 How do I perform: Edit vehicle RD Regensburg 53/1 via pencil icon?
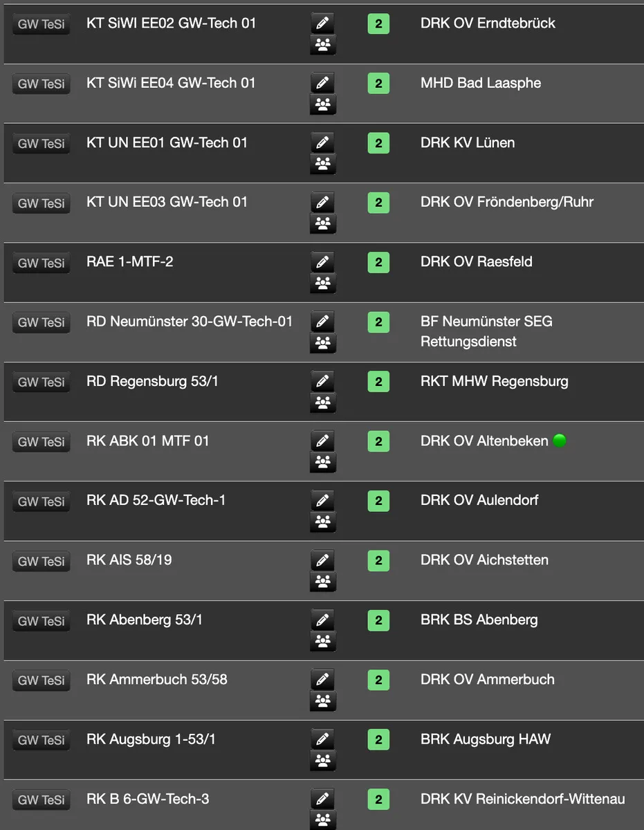pos(322,382)
